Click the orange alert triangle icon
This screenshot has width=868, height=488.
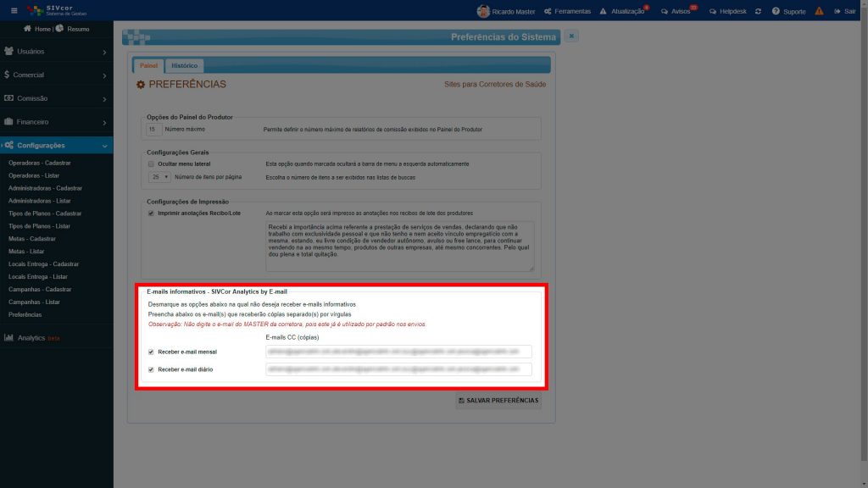pos(819,11)
